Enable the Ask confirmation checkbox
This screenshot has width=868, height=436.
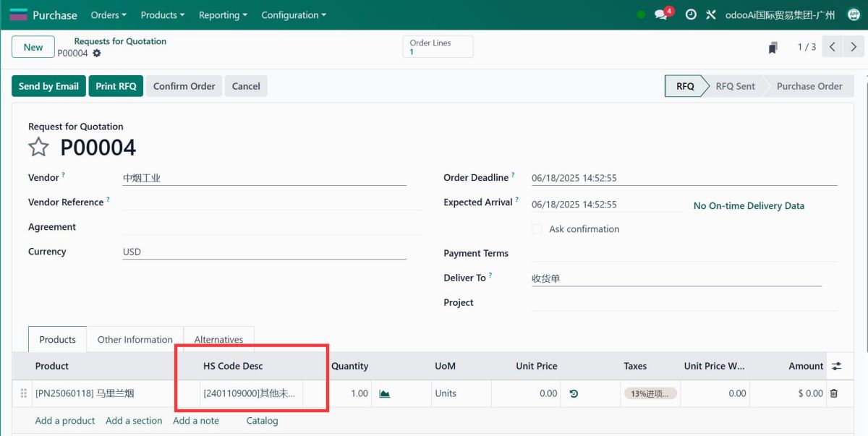[x=537, y=229]
